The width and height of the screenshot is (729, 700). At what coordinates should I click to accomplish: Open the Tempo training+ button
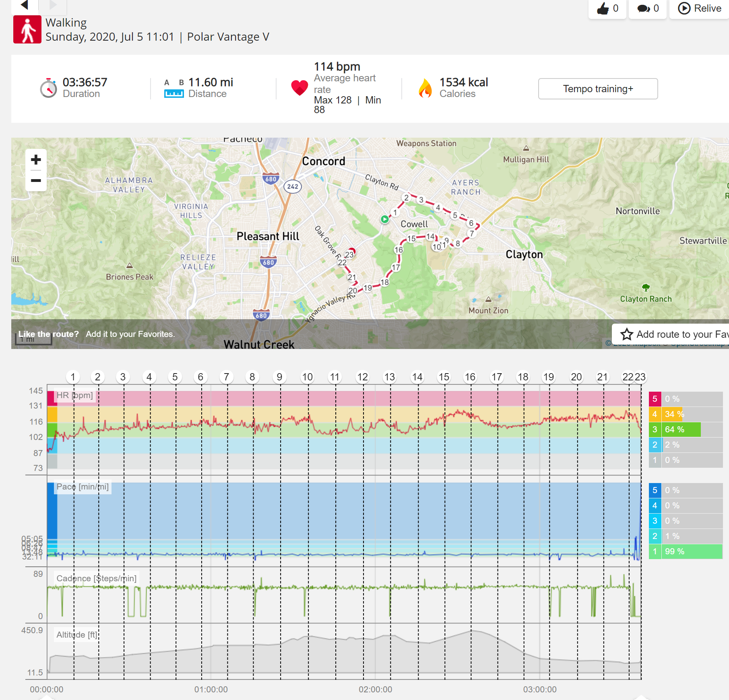pyautogui.click(x=598, y=89)
